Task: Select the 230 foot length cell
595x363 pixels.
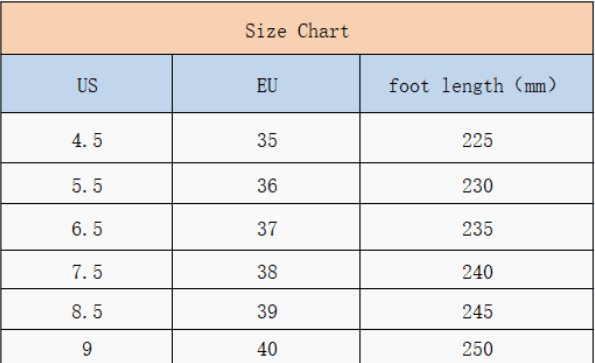Action: tap(477, 184)
